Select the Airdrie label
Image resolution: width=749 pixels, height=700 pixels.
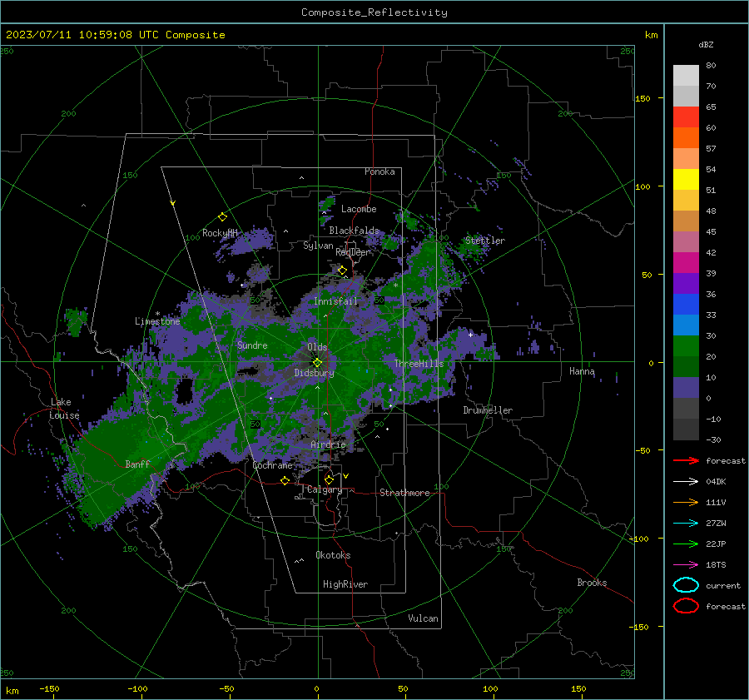[328, 444]
